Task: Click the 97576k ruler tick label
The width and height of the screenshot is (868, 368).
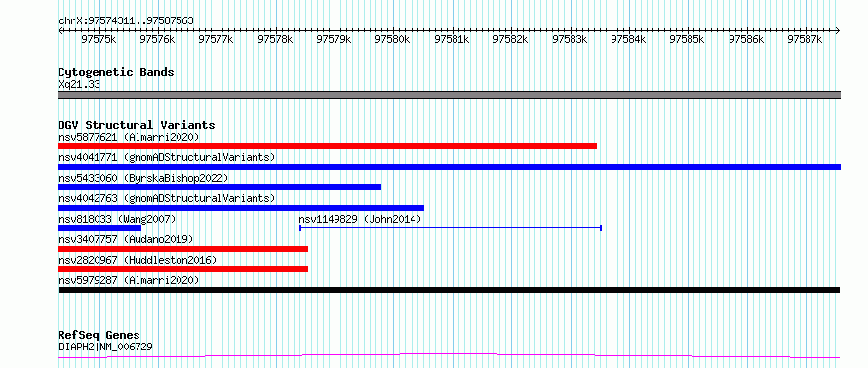Action: click(157, 39)
